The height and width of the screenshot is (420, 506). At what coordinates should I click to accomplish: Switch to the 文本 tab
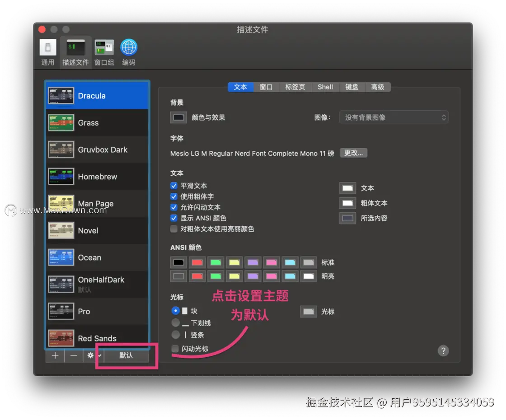(240, 87)
